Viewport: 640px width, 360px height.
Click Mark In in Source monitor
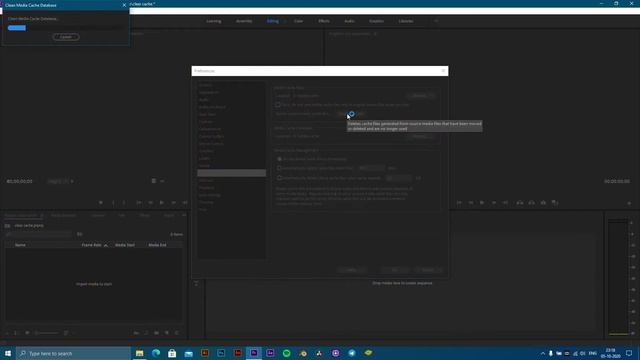point(113,202)
